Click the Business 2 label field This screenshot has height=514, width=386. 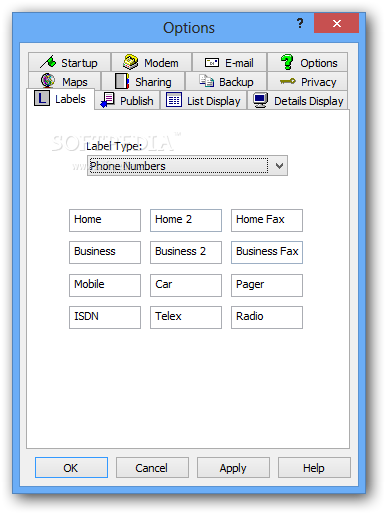186,252
